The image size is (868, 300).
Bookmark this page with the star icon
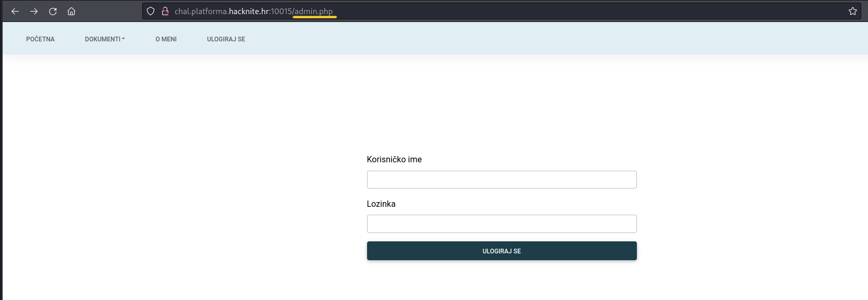(853, 11)
